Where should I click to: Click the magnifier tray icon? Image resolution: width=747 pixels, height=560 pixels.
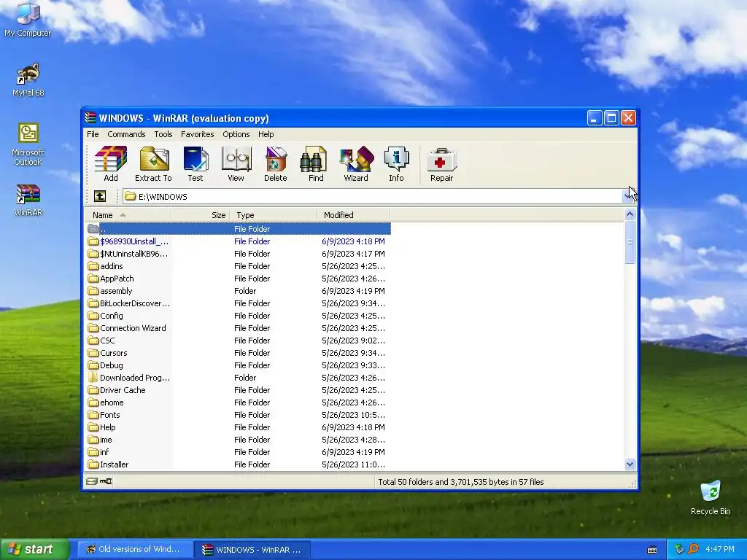pyautogui.click(x=693, y=549)
